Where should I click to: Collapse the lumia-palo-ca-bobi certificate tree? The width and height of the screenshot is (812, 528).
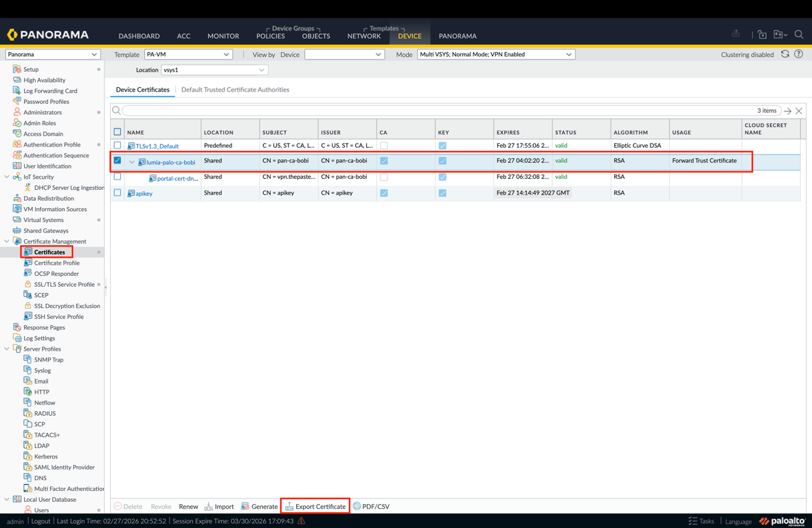131,162
